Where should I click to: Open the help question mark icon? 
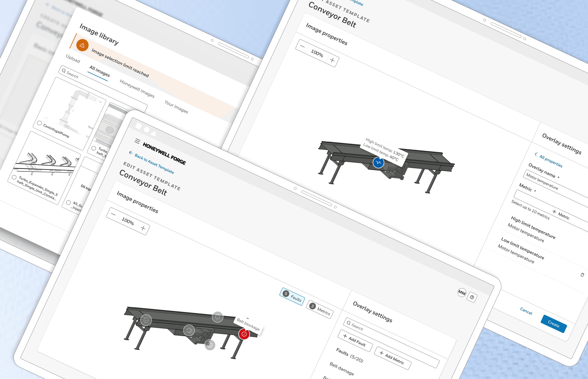472,297
